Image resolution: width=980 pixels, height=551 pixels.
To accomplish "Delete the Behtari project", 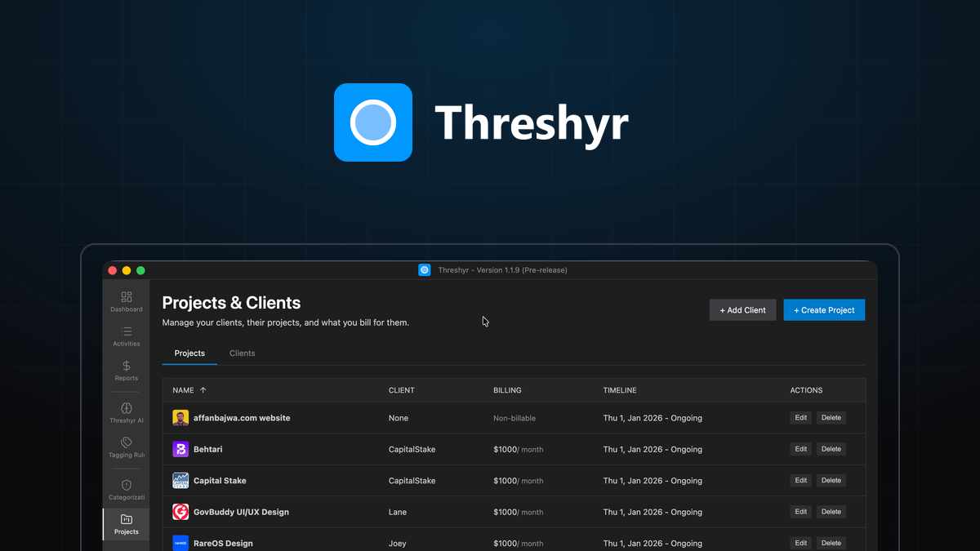I will [831, 449].
